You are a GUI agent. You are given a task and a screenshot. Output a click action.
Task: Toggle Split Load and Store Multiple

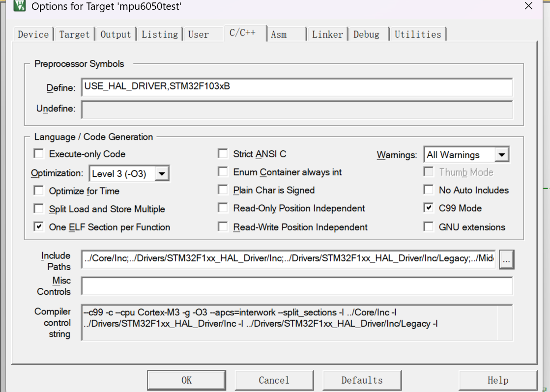(x=39, y=209)
